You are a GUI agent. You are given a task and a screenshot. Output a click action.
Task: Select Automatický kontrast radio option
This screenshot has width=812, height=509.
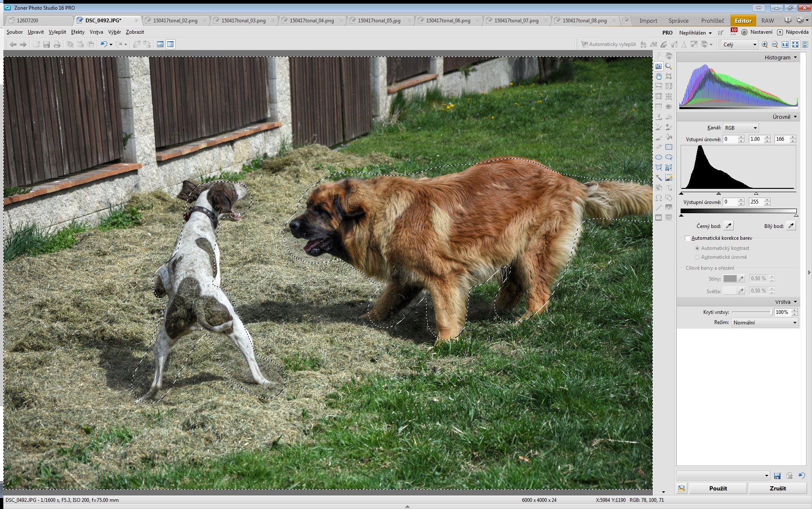697,248
